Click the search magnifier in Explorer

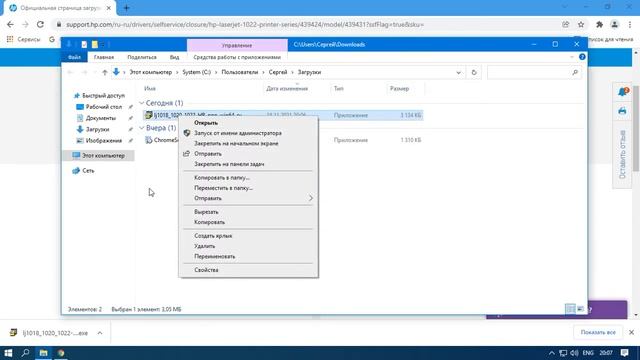click(x=575, y=72)
